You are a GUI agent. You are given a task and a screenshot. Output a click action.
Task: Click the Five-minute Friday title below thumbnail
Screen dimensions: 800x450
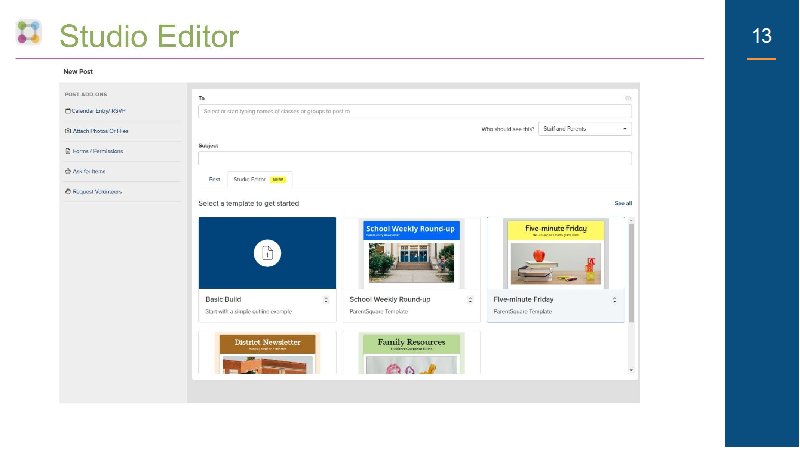point(523,299)
